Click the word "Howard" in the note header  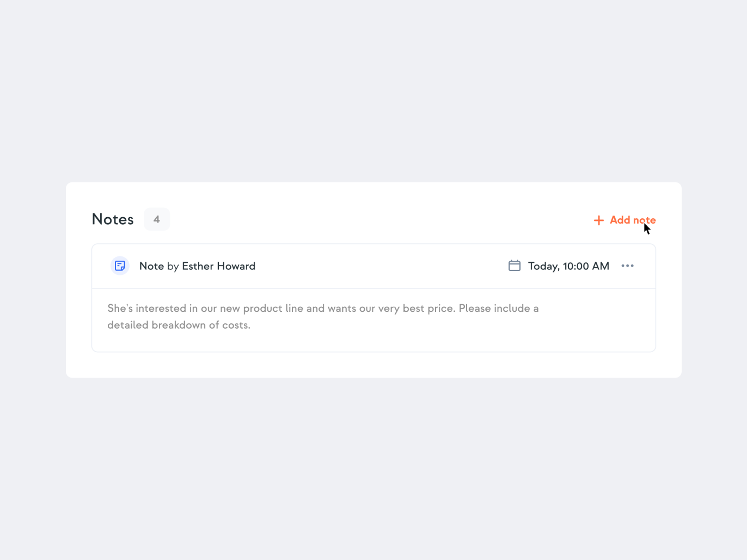coord(236,266)
